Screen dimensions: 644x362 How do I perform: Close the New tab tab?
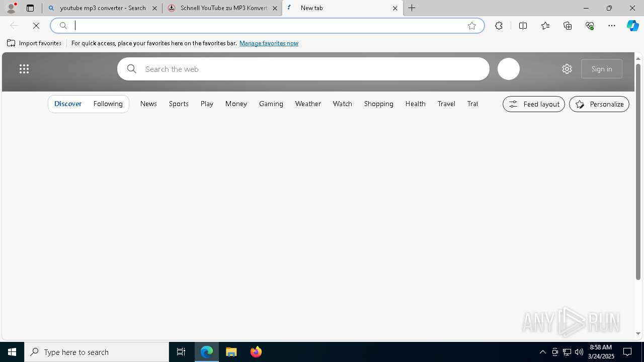tap(395, 8)
